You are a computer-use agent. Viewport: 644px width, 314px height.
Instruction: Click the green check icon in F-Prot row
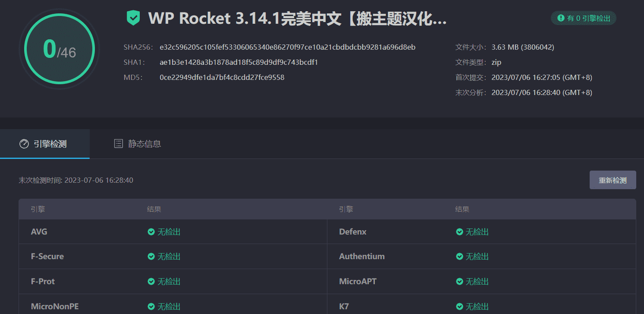pos(151,282)
